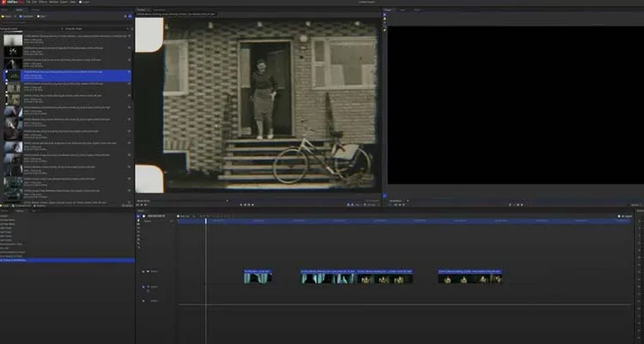
Task: Switch media panel to highlighted thumbnail view icon
Action: click(x=131, y=16)
